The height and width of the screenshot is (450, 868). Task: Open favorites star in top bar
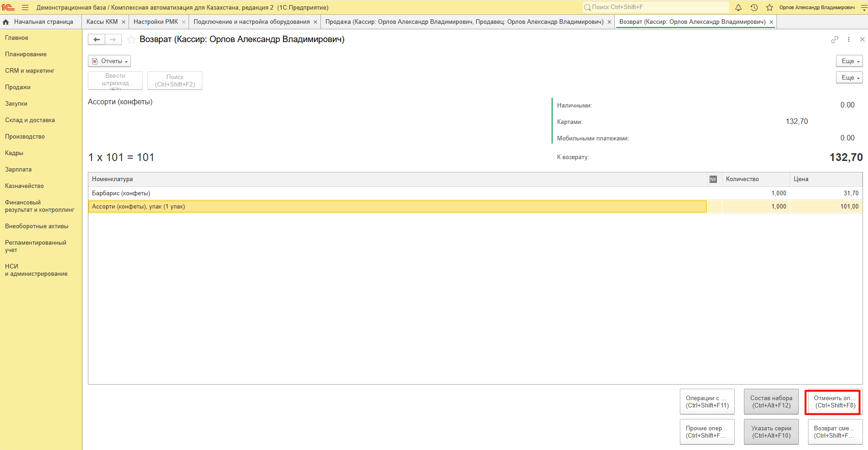(770, 7)
